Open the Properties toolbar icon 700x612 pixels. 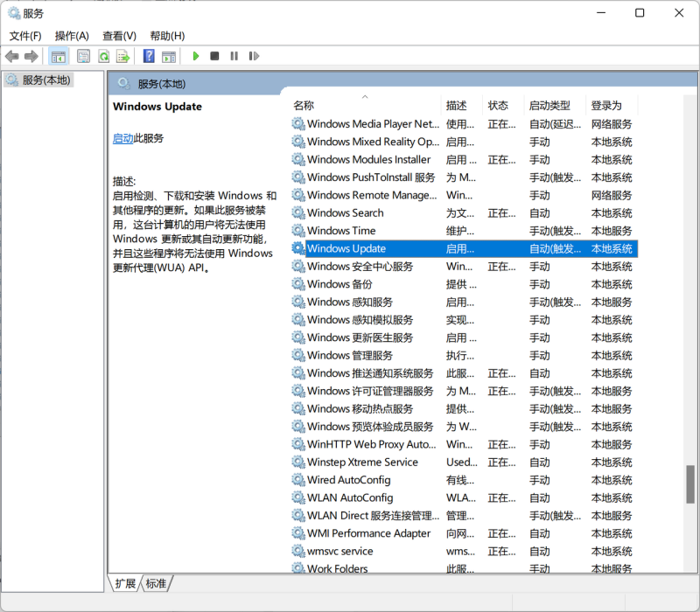click(x=83, y=56)
